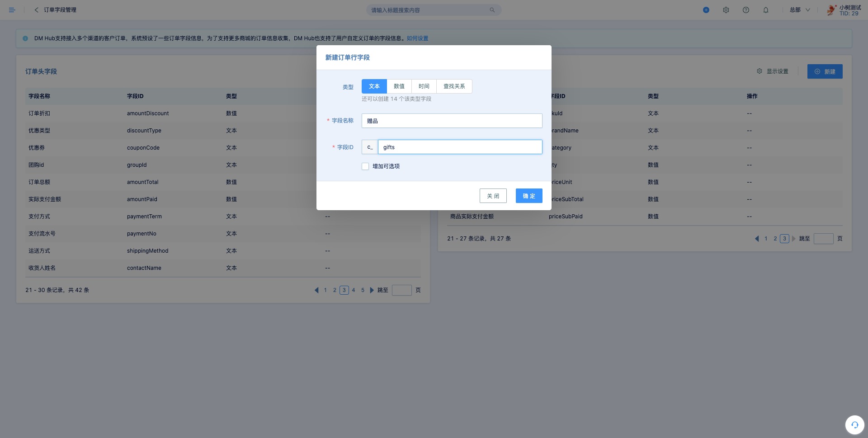The image size is (868, 438).
Task: Click the left table 跳至 page input
Action: tap(402, 290)
